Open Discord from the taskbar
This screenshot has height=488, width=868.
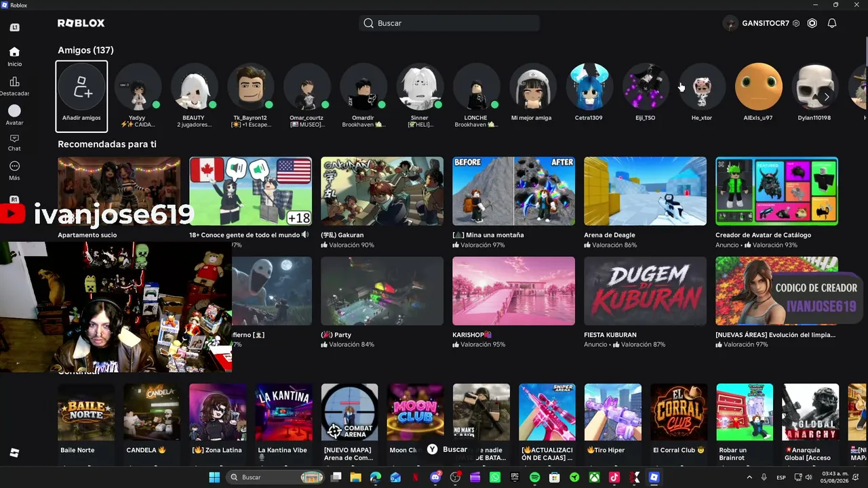[435, 477]
